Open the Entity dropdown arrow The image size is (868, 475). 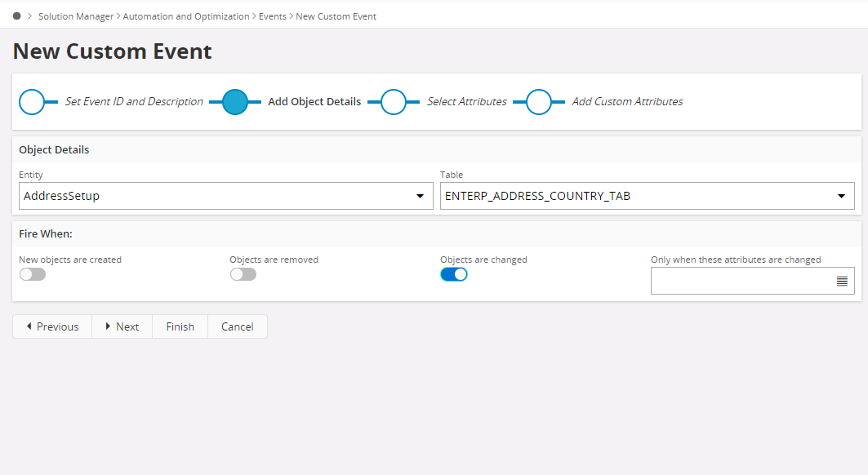420,196
